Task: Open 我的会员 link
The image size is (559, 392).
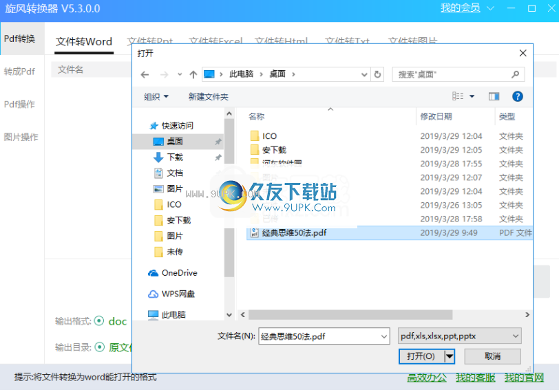Action: point(461,8)
